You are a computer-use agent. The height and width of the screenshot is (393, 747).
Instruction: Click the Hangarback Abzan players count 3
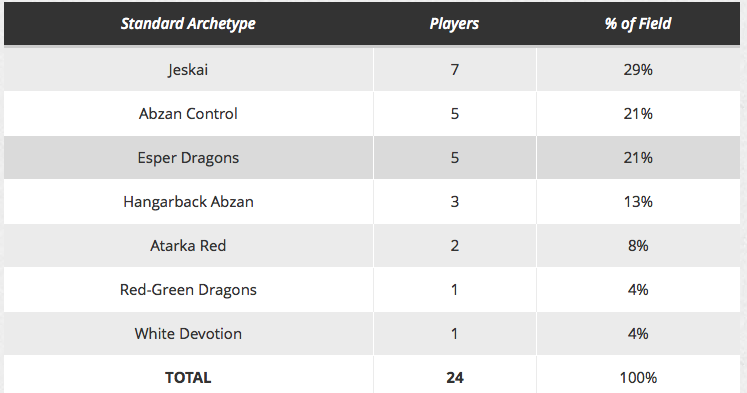click(x=454, y=202)
